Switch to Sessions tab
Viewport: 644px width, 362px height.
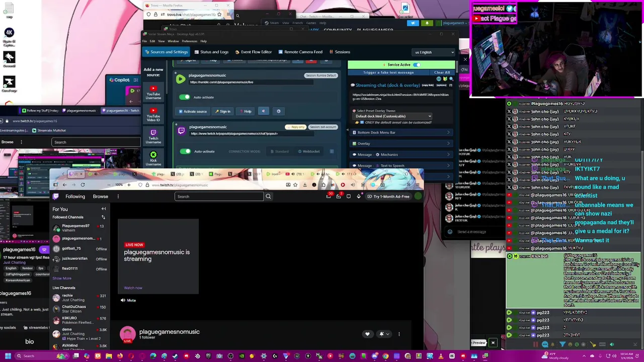point(340,52)
